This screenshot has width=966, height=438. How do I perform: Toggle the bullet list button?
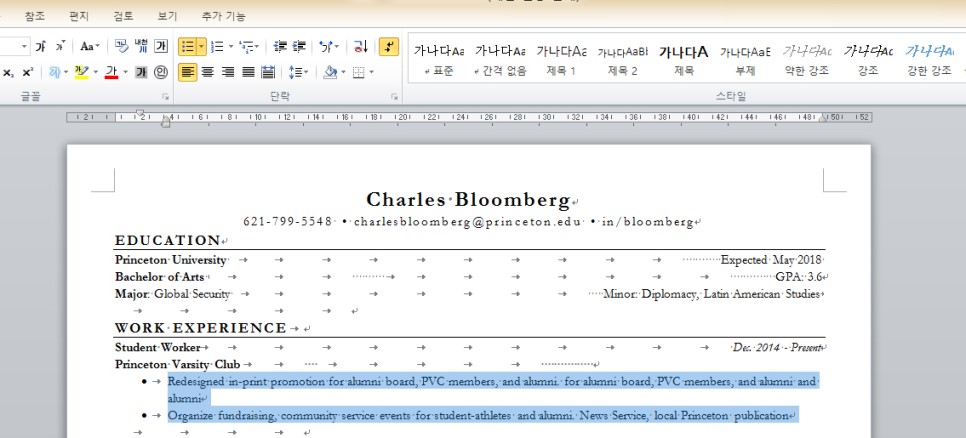186,47
